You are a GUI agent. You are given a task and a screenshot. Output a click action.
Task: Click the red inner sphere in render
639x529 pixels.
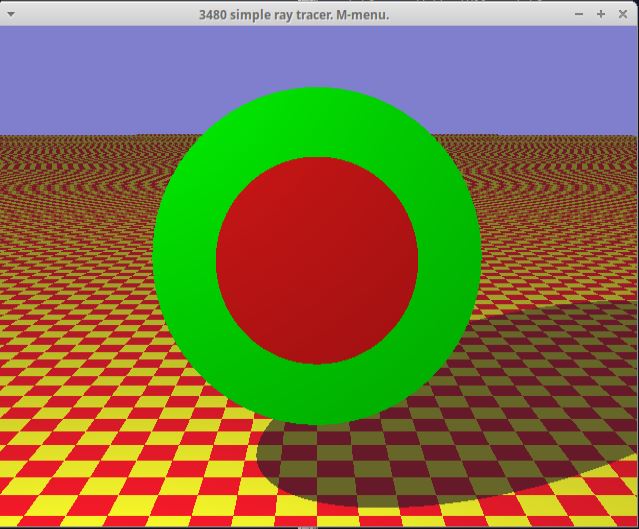pyautogui.click(x=317, y=260)
